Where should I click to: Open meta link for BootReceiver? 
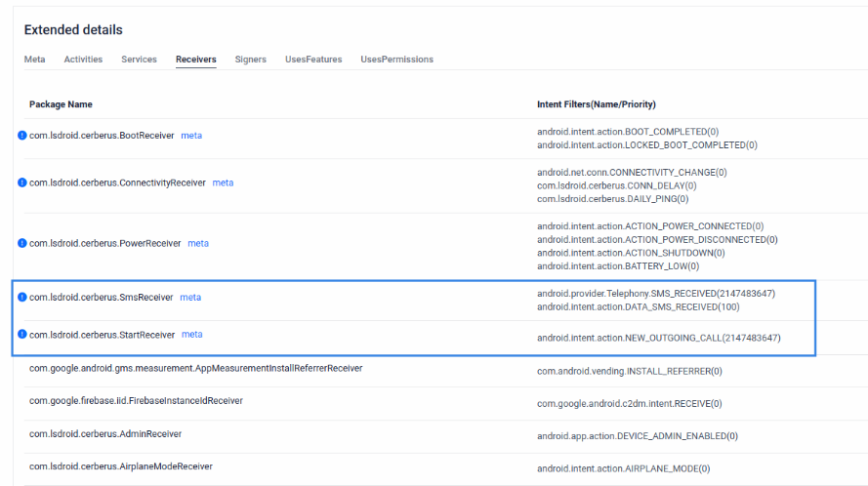[191, 136]
